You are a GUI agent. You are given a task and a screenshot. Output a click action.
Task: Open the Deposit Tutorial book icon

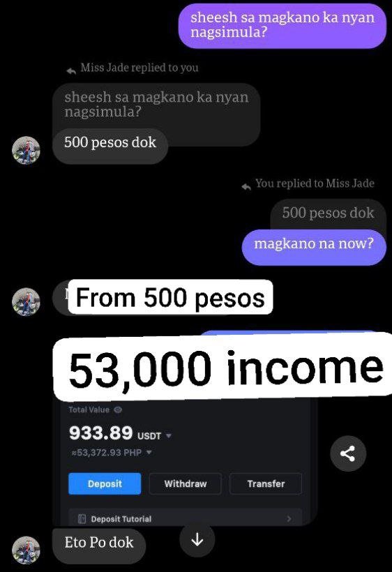click(x=82, y=519)
